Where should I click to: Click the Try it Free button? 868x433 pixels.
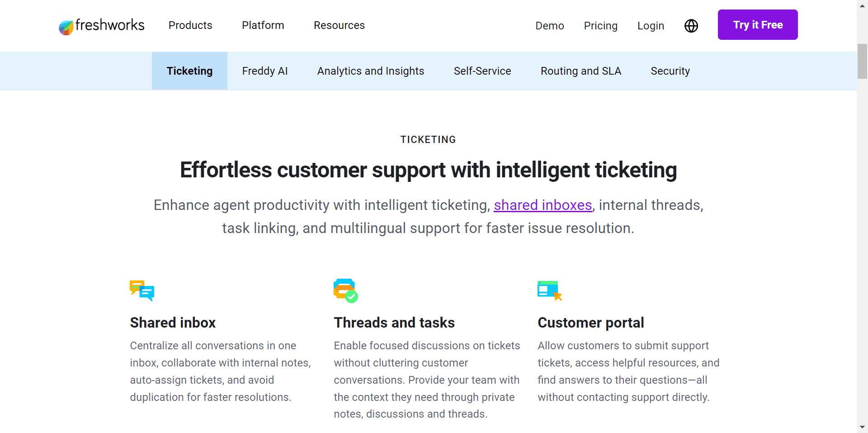(x=758, y=25)
